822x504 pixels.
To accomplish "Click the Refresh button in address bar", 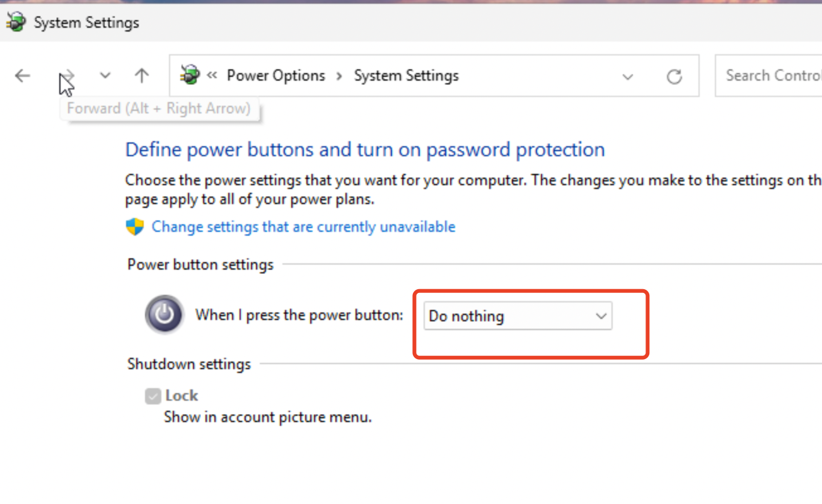I will (x=674, y=77).
